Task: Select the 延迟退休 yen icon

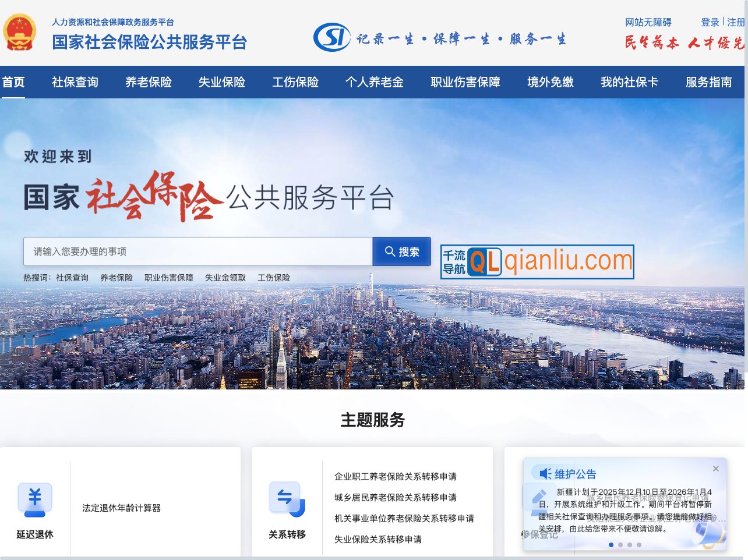Action: click(x=35, y=499)
